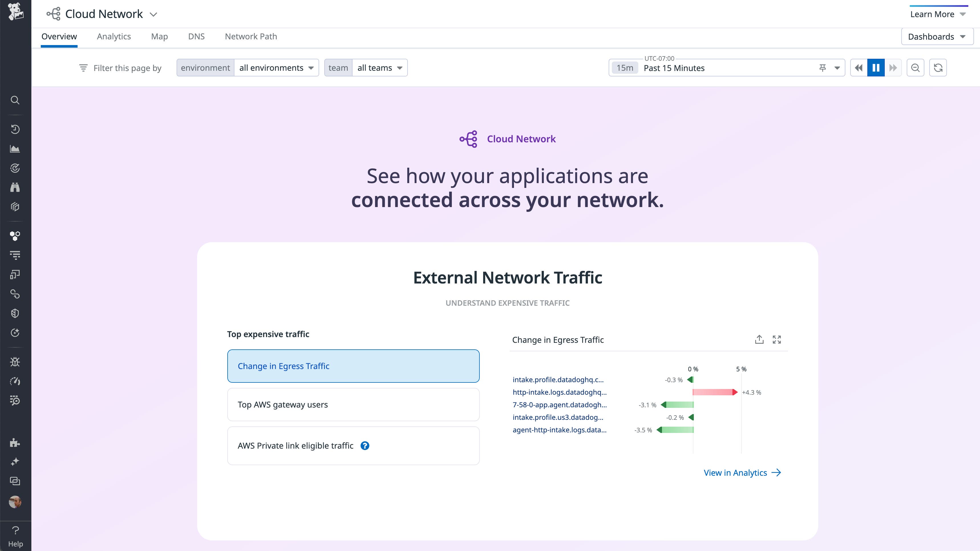The width and height of the screenshot is (980, 551).
Task: Open the Integrations puzzle-piece icon
Action: 15,442
